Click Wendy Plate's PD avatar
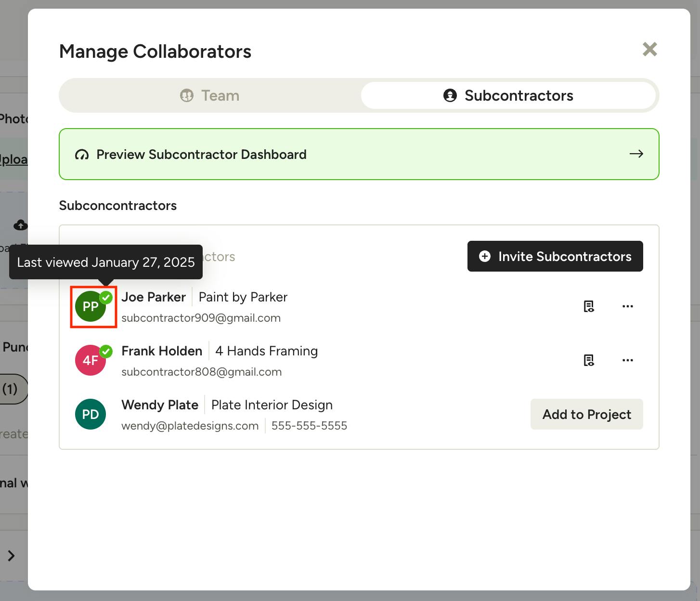The width and height of the screenshot is (700, 601). pyautogui.click(x=91, y=414)
